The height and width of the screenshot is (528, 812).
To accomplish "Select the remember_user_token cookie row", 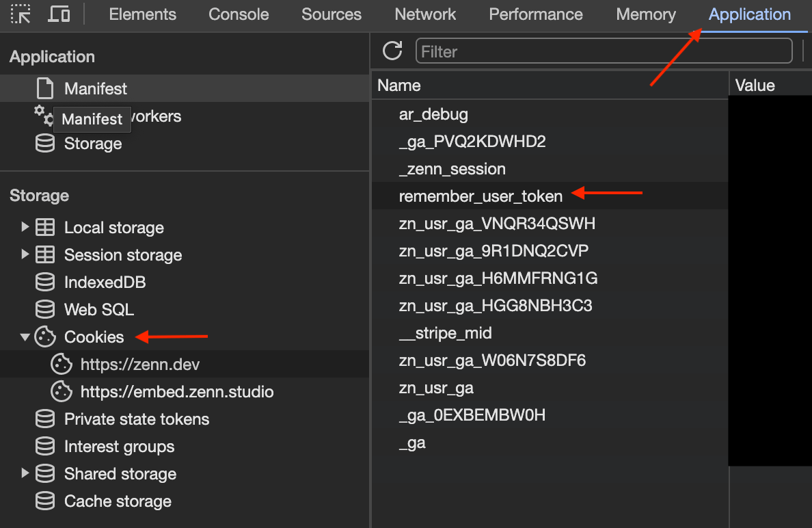I will click(481, 196).
